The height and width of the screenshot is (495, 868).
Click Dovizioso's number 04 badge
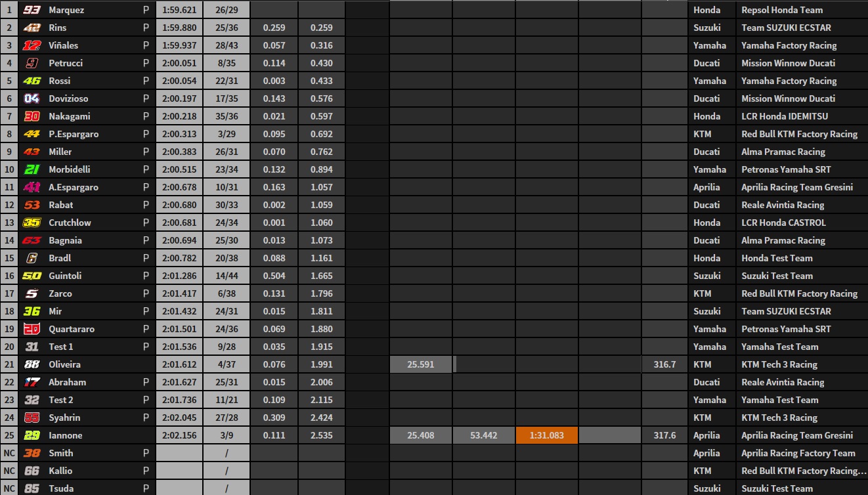click(x=32, y=98)
